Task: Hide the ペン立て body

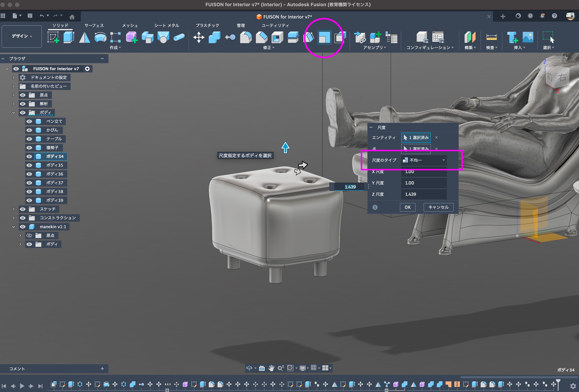Action: [29, 121]
